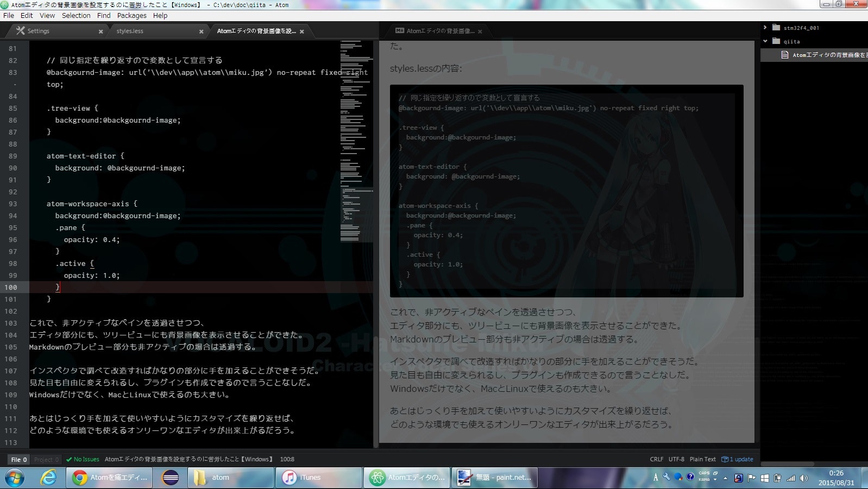Change line ending CRLF selector
This screenshot has width=868, height=489.
pos(657,459)
